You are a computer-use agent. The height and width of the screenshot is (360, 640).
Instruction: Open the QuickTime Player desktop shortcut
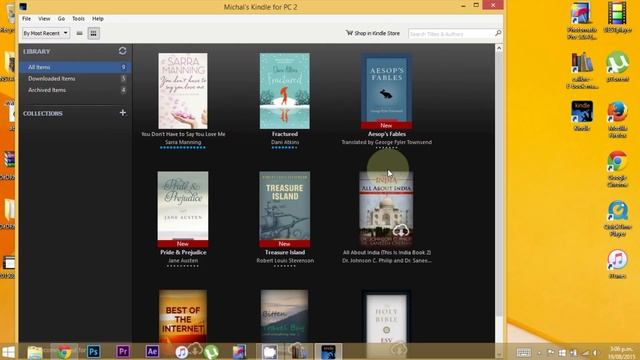click(x=617, y=218)
